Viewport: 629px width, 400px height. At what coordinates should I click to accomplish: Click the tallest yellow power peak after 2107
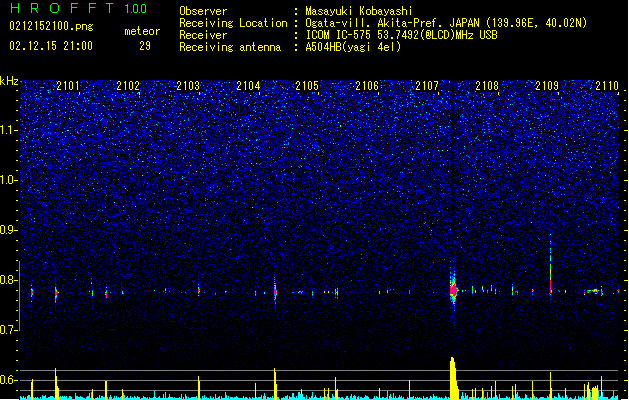tap(454, 378)
